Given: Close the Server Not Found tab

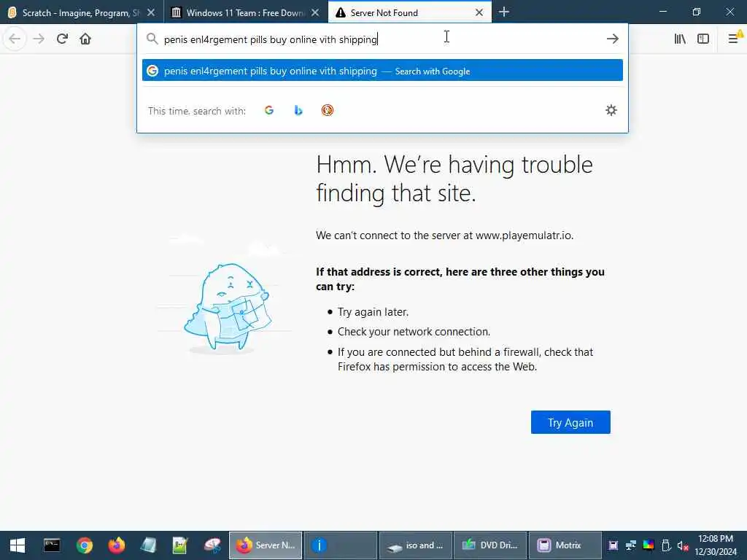Looking at the screenshot, I should pos(479,12).
